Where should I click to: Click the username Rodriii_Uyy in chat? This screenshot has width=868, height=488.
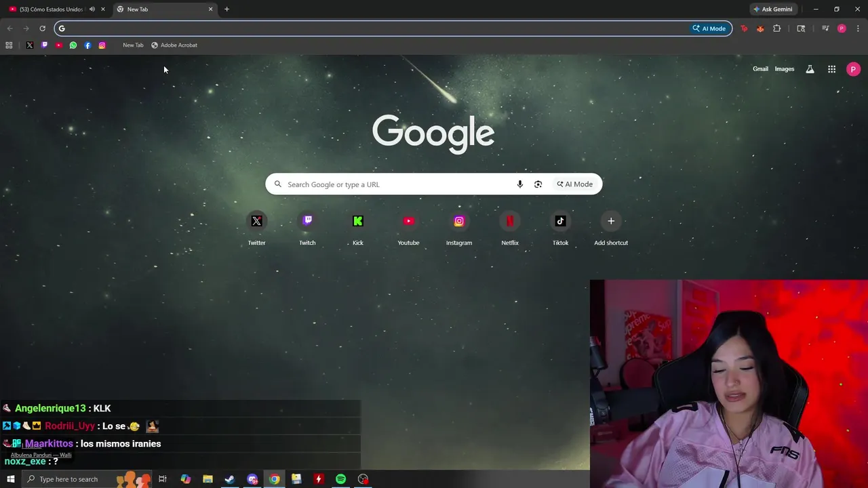[70, 426]
